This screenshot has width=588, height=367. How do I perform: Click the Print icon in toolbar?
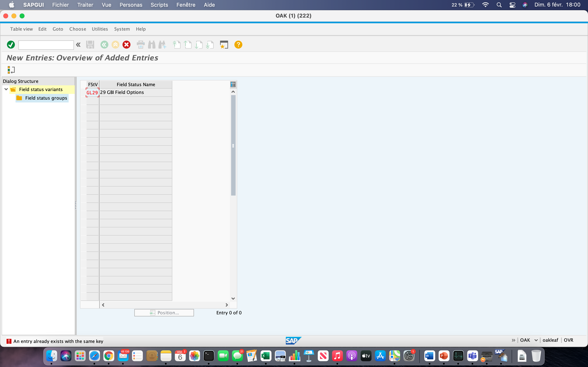[x=140, y=45]
